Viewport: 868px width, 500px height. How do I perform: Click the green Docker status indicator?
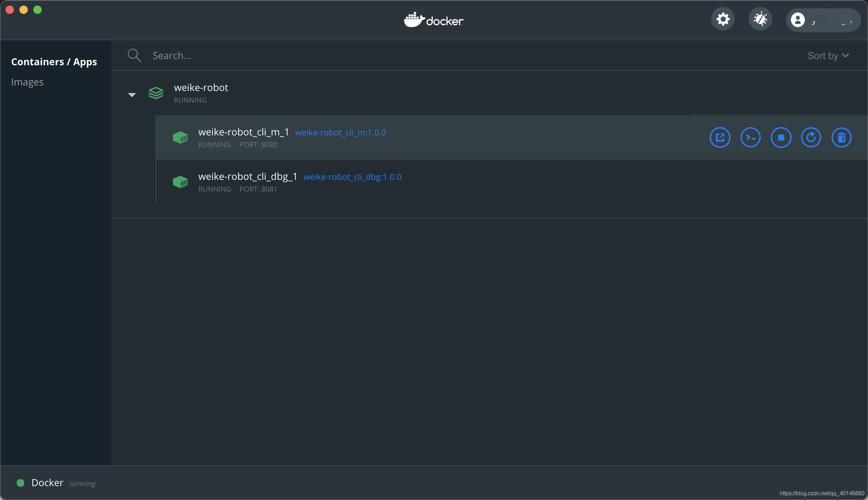pyautogui.click(x=20, y=483)
